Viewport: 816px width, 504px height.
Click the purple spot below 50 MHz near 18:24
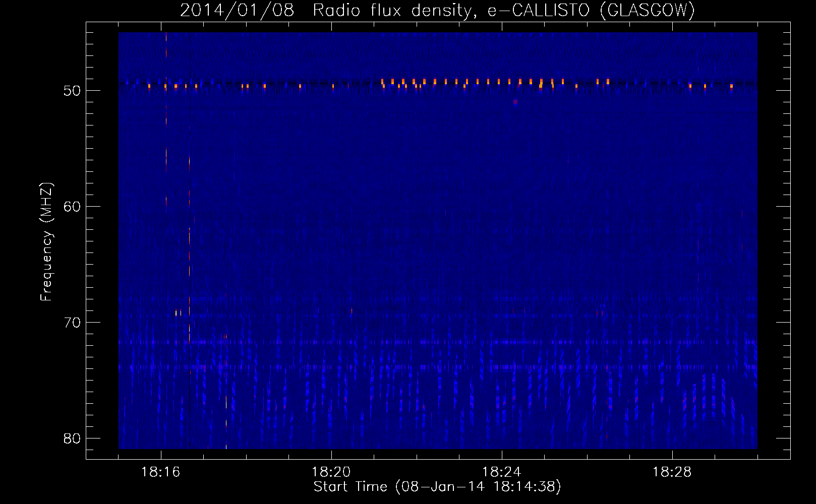515,102
